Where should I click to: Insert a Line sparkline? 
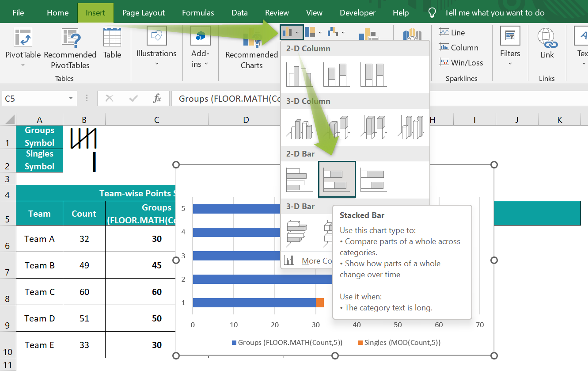(x=452, y=32)
